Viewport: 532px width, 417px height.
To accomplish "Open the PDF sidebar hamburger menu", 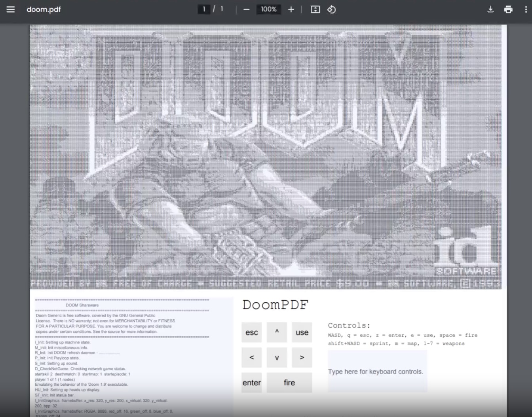I will (11, 9).
